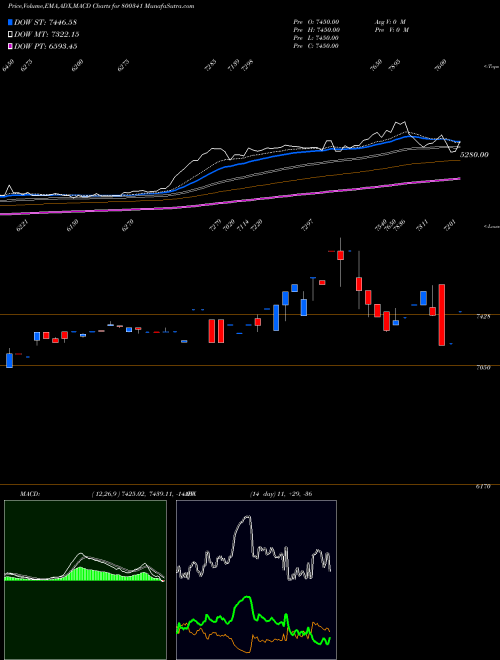500x660 pixels.
Task: Select the 'DOW MT: 7322.15' legend text
Action: coord(47,34)
